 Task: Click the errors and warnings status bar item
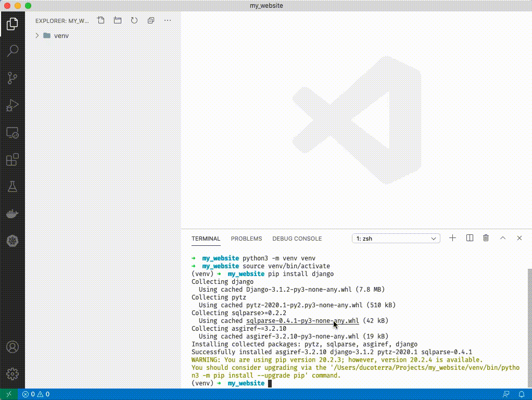tap(36, 394)
